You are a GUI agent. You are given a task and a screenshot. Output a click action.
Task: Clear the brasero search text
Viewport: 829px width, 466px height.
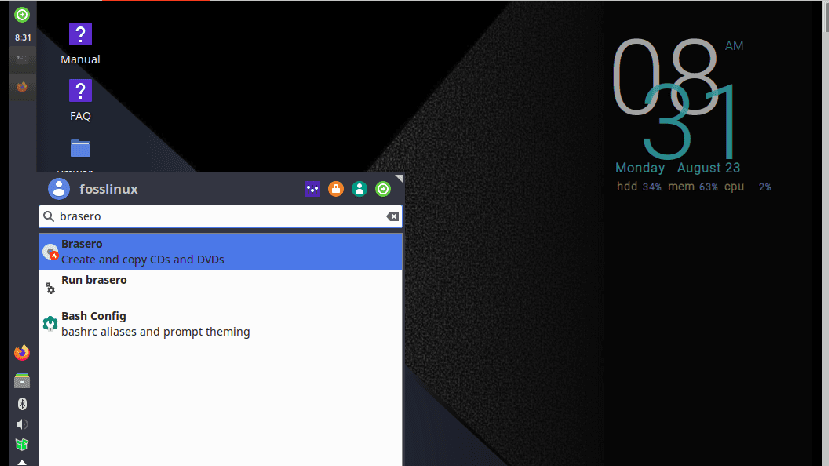pyautogui.click(x=392, y=216)
